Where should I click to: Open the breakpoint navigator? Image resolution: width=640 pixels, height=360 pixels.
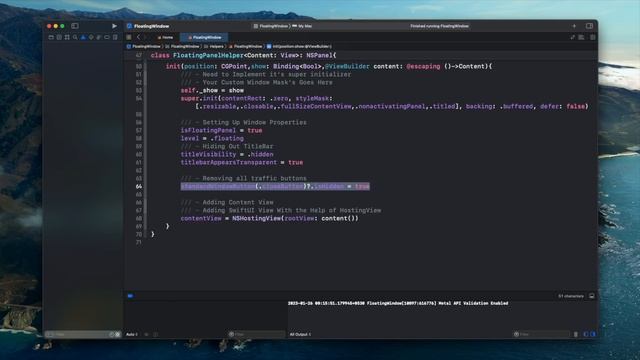pyautogui.click(x=107, y=37)
